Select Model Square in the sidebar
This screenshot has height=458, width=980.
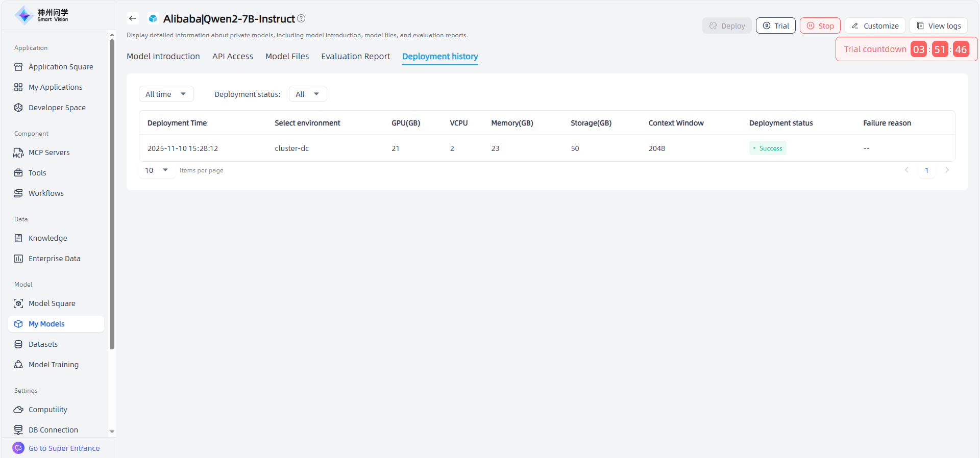tap(52, 303)
